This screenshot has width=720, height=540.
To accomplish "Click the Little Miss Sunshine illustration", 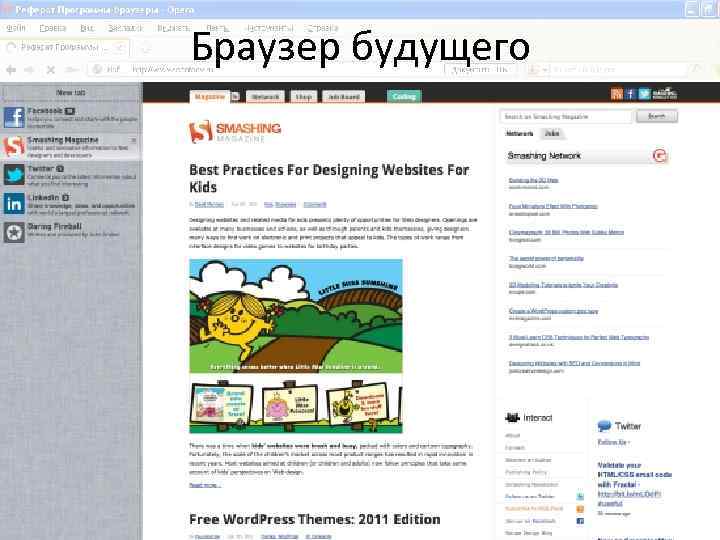I will click(x=296, y=316).
